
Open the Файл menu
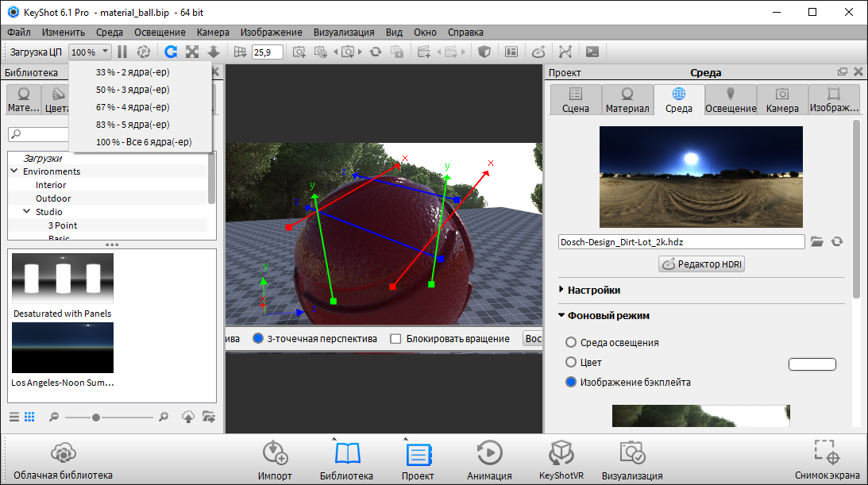tap(19, 32)
